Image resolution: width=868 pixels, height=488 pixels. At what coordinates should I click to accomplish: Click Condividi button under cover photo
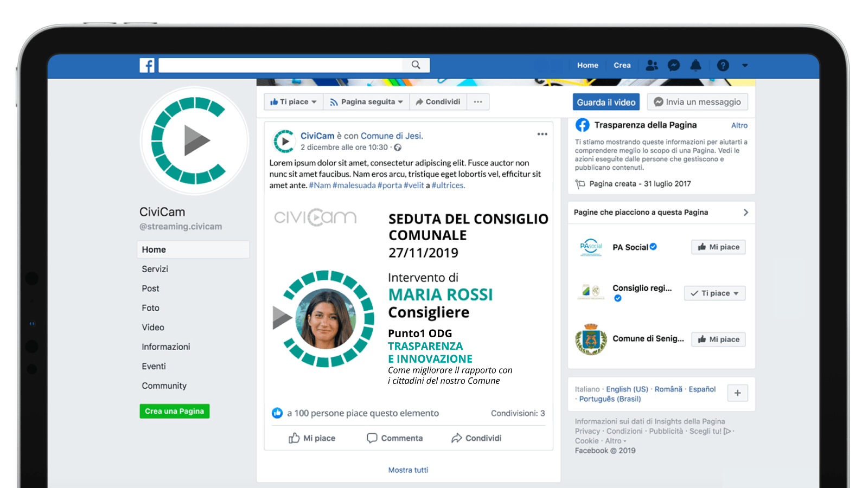pos(438,102)
